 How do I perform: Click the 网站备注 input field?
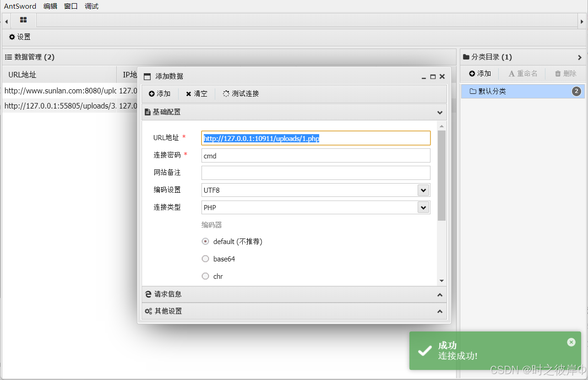click(x=316, y=173)
